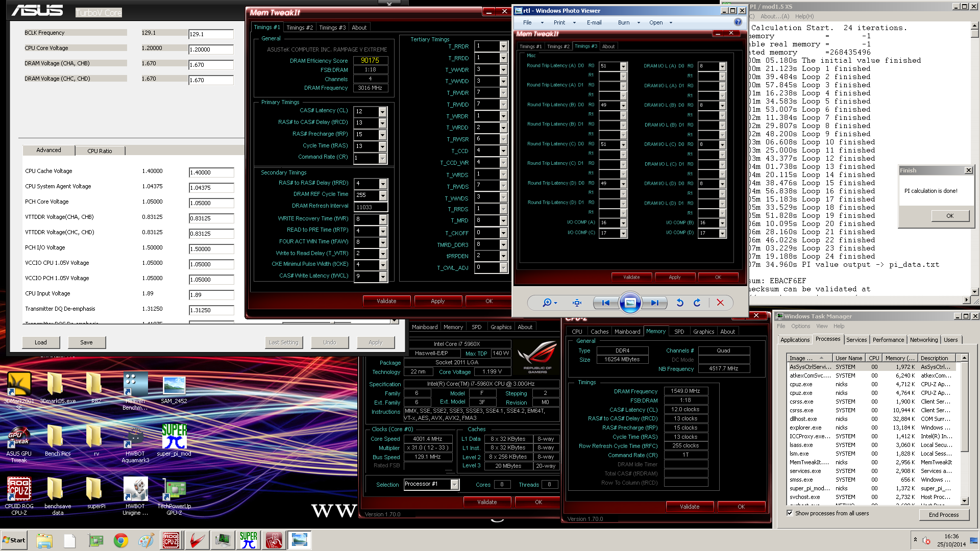Launch Google Chrome from the taskbar

pyautogui.click(x=121, y=540)
